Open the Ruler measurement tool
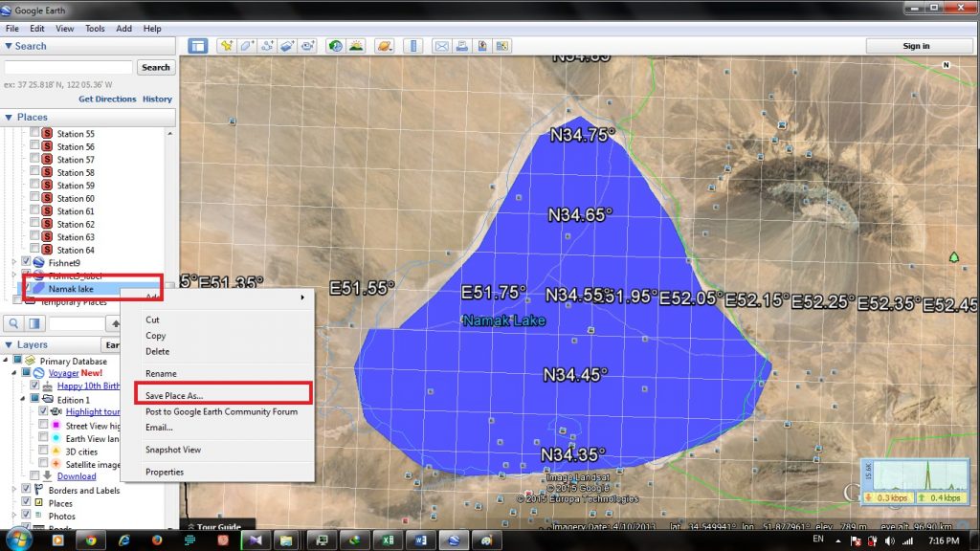Screen dimensions: 980x551 [x=412, y=45]
